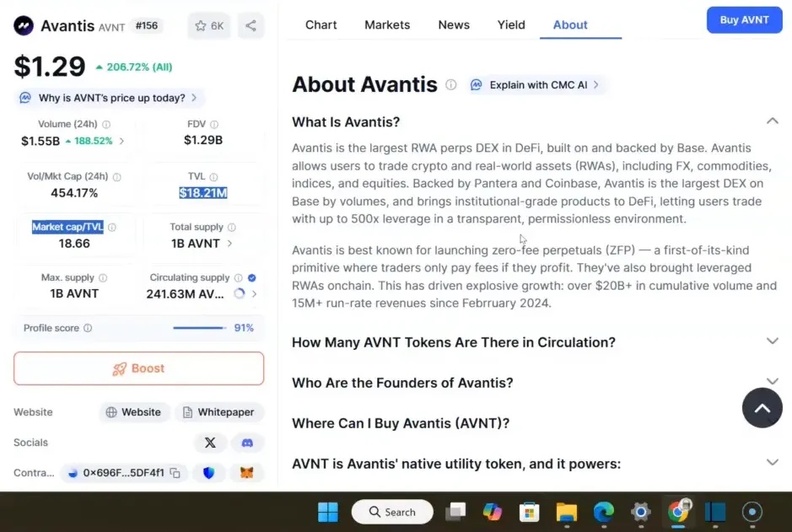Switch to the Yield tab
The image size is (792, 532).
(511, 24)
